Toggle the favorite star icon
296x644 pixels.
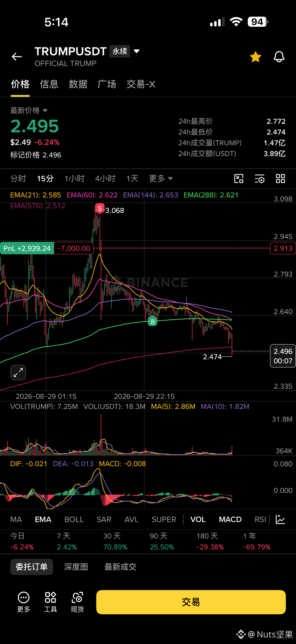(256, 57)
